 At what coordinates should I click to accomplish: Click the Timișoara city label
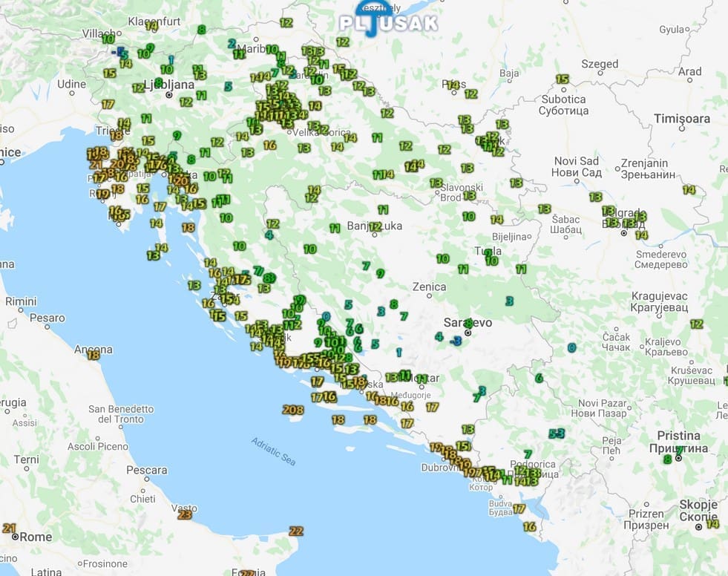(x=682, y=119)
